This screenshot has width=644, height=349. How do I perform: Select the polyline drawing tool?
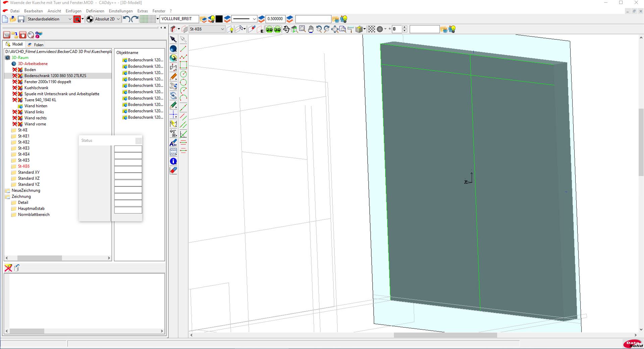(183, 57)
